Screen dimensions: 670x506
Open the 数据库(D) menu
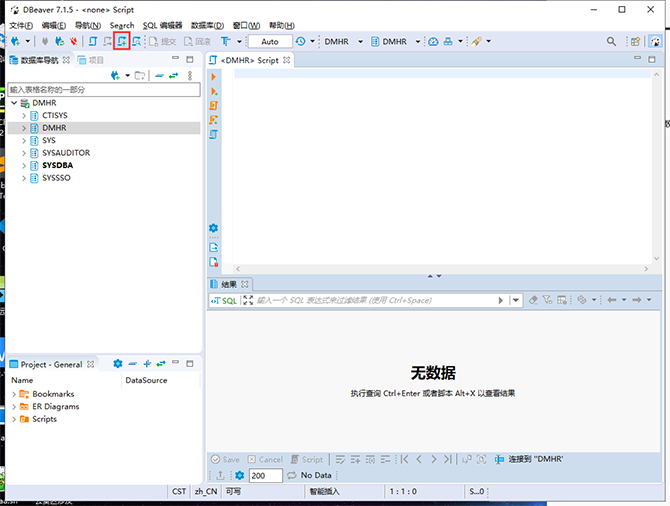[207, 26]
